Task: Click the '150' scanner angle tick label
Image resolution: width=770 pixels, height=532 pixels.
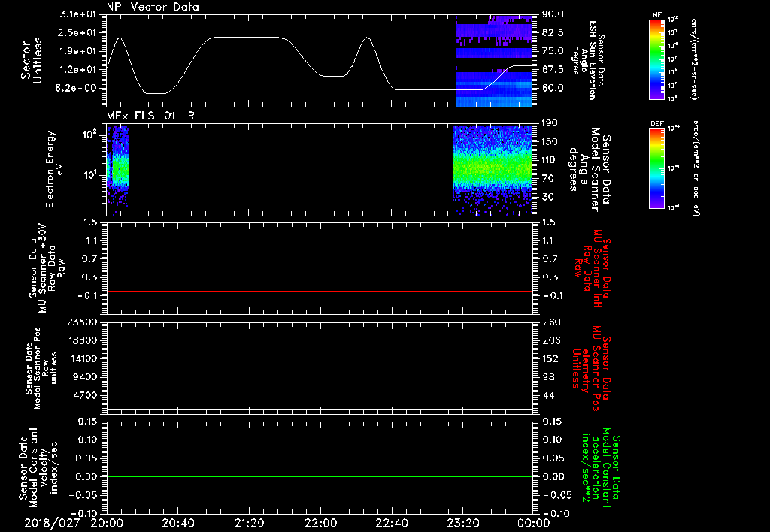Action: [x=550, y=141]
